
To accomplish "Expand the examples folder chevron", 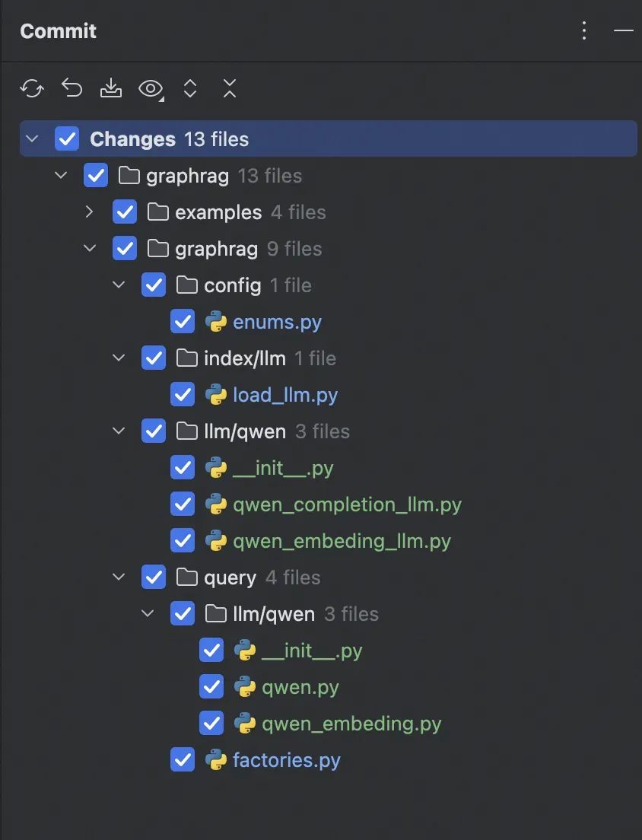I will [x=90, y=212].
